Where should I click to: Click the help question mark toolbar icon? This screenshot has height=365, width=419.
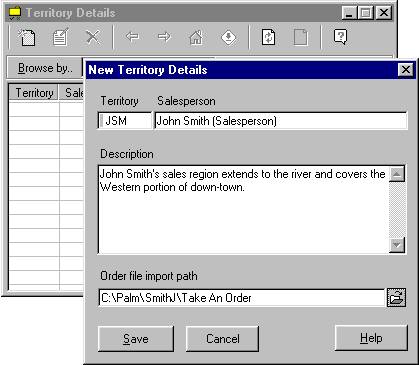point(340,36)
